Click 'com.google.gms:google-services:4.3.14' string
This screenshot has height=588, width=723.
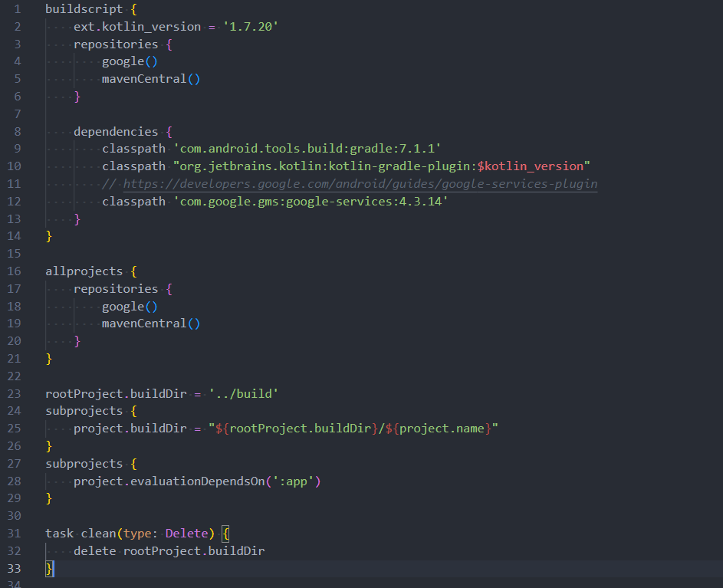[311, 202]
